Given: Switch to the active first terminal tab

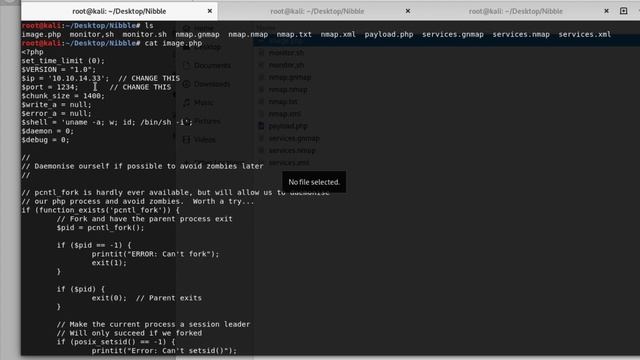Looking at the screenshot, I should 119,11.
